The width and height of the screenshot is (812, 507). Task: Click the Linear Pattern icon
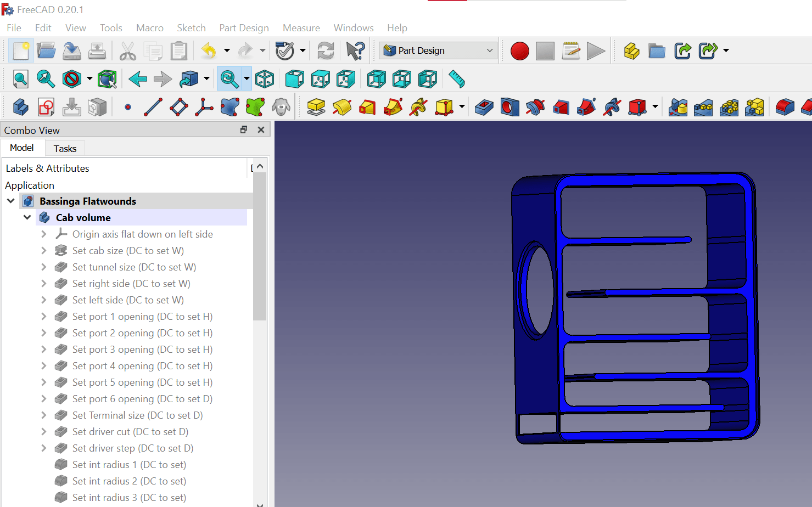pyautogui.click(x=703, y=107)
